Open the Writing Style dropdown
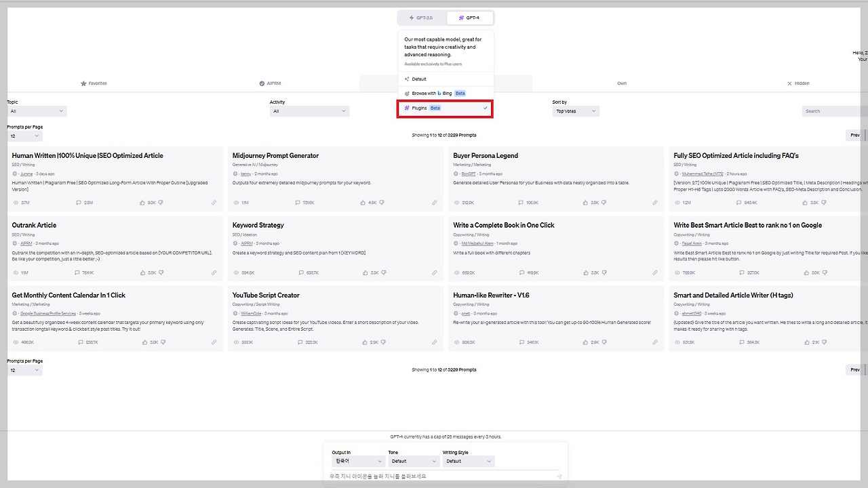Viewport: 868px width, 488px height. pyautogui.click(x=469, y=462)
